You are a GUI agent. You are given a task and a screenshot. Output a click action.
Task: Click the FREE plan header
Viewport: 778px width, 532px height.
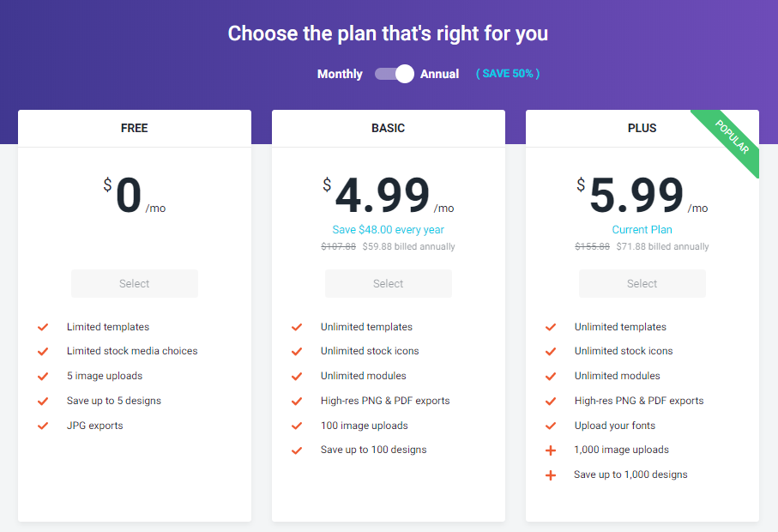click(135, 128)
